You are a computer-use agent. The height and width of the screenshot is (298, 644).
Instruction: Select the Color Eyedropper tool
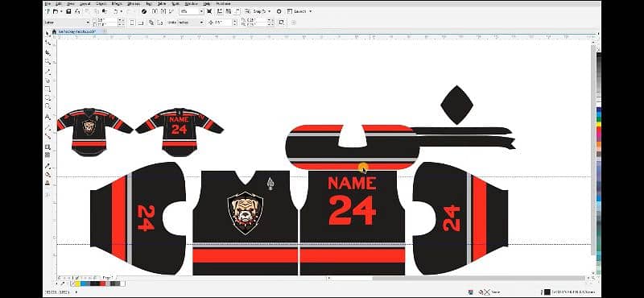click(47, 166)
